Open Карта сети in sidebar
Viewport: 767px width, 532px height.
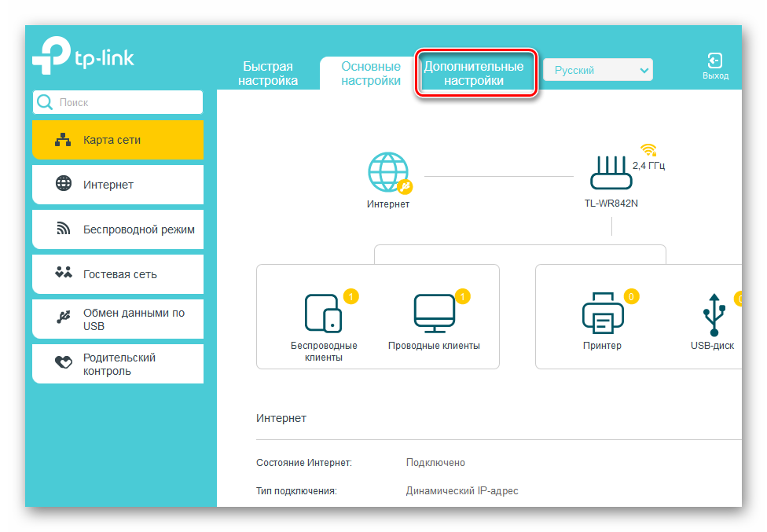[x=118, y=140]
